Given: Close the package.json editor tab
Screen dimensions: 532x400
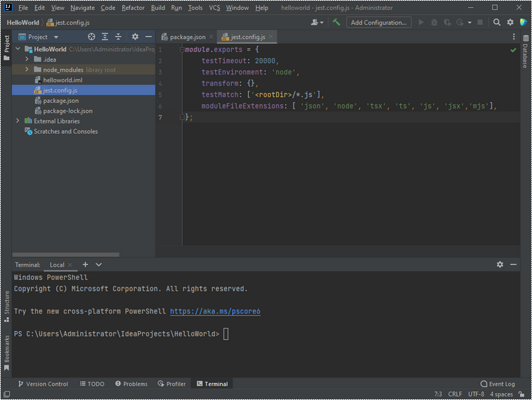Looking at the screenshot, I should 211,37.
